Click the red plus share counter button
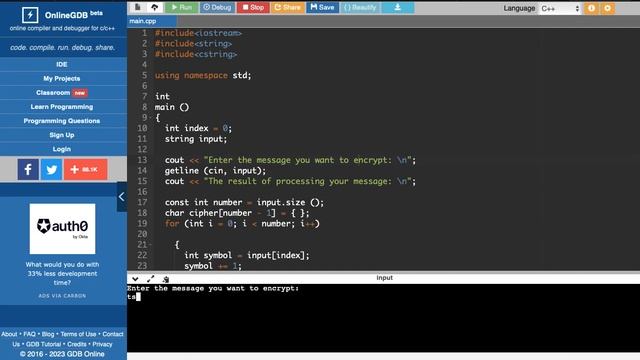Viewport: 640px width, 360px height. coord(86,169)
